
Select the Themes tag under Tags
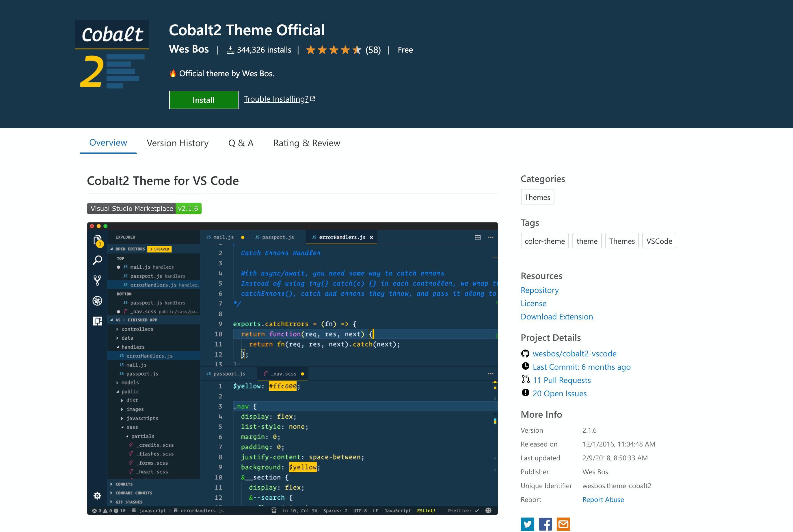pos(622,241)
